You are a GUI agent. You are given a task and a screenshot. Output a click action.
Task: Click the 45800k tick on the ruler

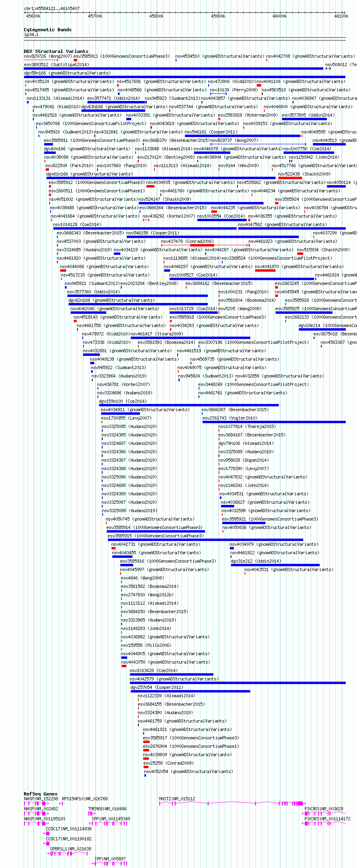(x=156, y=16)
